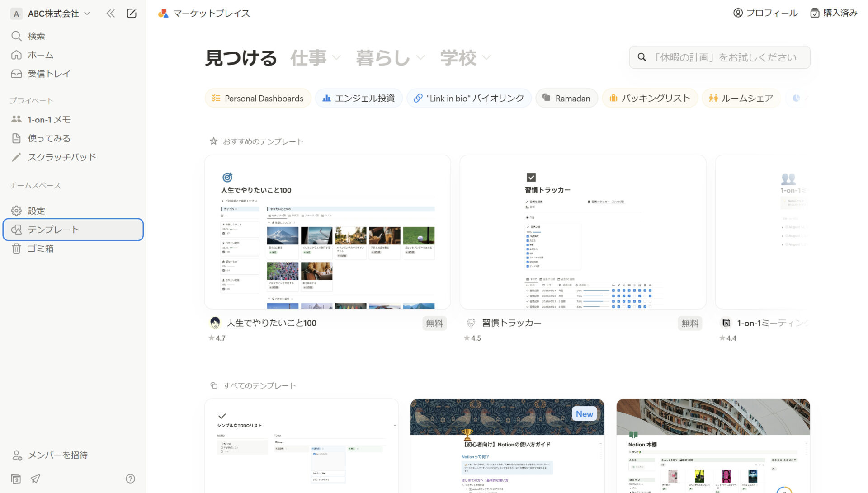Screen dimensions: 868x493
Task: Open the help question mark icon
Action: coord(130,478)
